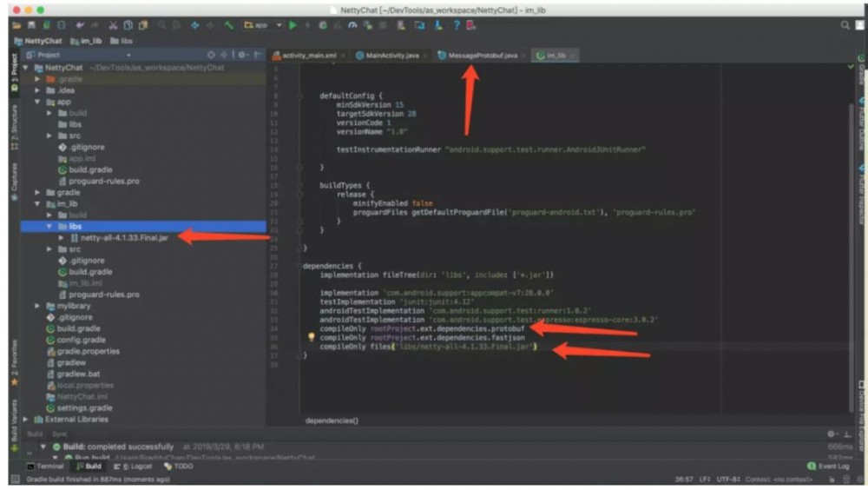Click the Hide Project panel icon
This screenshot has height=490, width=868.
point(258,55)
